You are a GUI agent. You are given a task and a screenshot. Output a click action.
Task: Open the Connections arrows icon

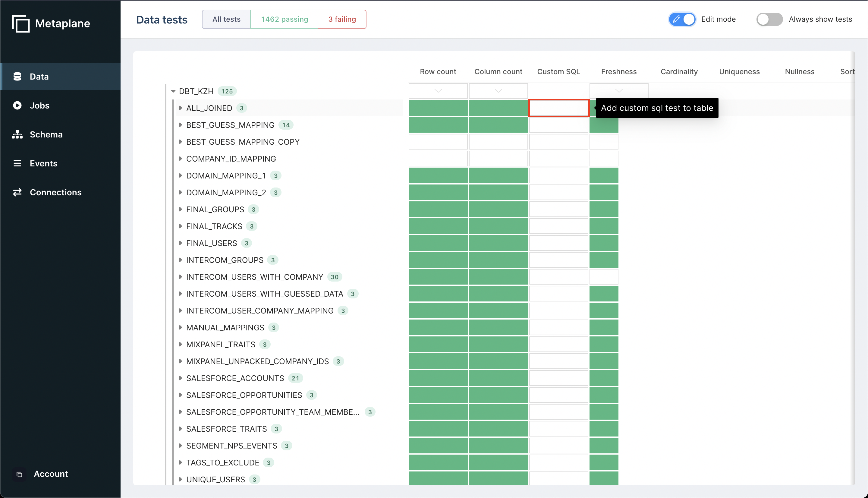[x=17, y=192]
